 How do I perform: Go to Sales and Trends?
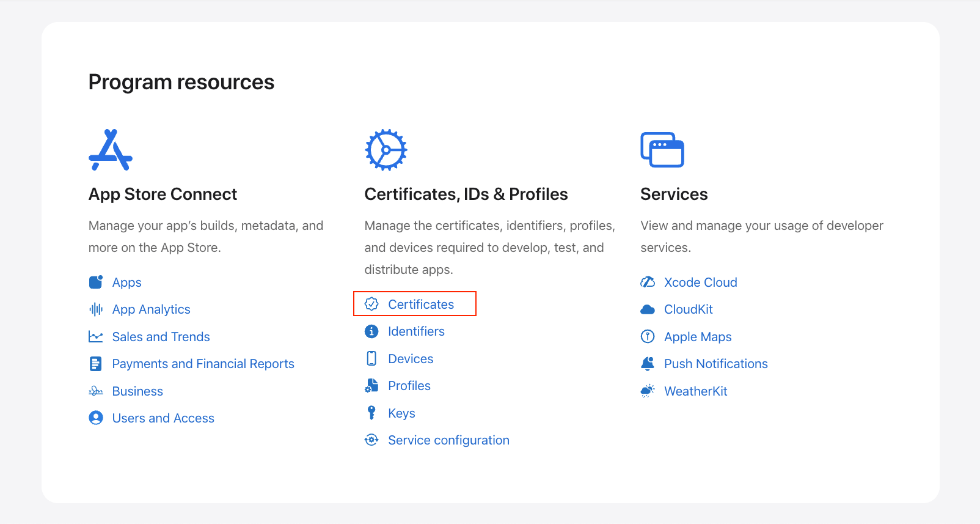click(161, 337)
